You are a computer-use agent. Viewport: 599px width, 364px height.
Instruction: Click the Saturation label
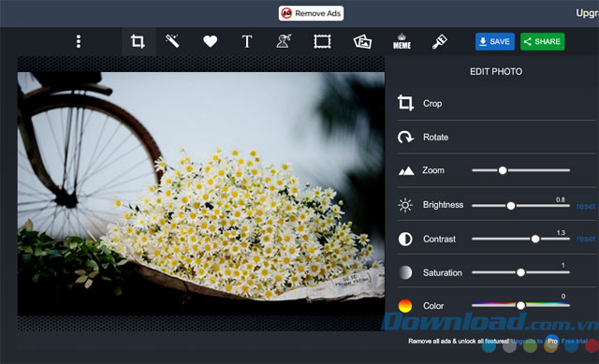443,272
